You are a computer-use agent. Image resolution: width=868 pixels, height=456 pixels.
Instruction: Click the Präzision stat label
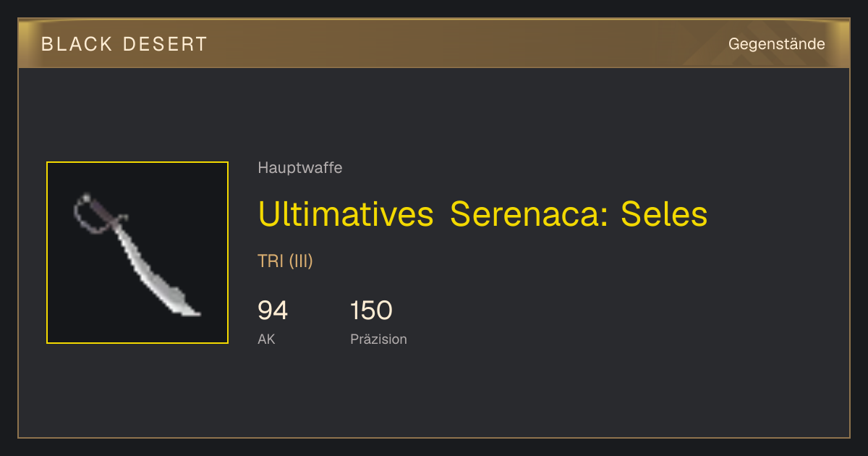point(378,339)
